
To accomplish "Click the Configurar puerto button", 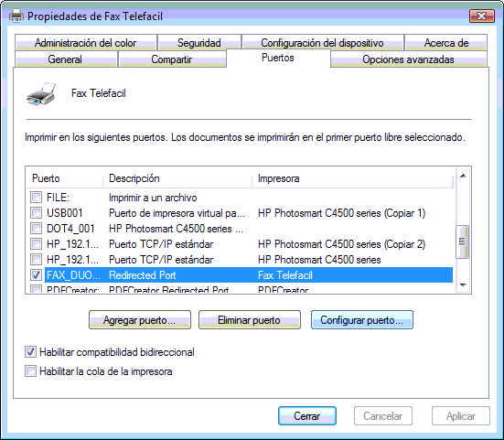I will point(362,320).
